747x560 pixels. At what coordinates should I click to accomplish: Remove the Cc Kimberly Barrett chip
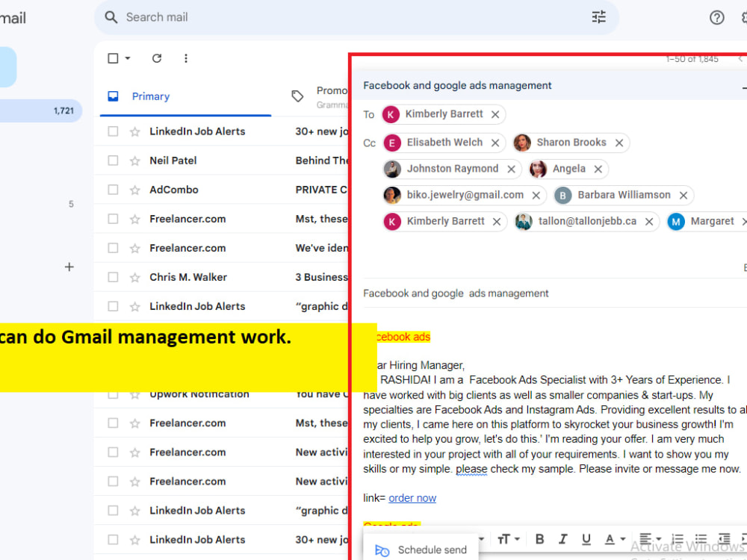pos(497,222)
